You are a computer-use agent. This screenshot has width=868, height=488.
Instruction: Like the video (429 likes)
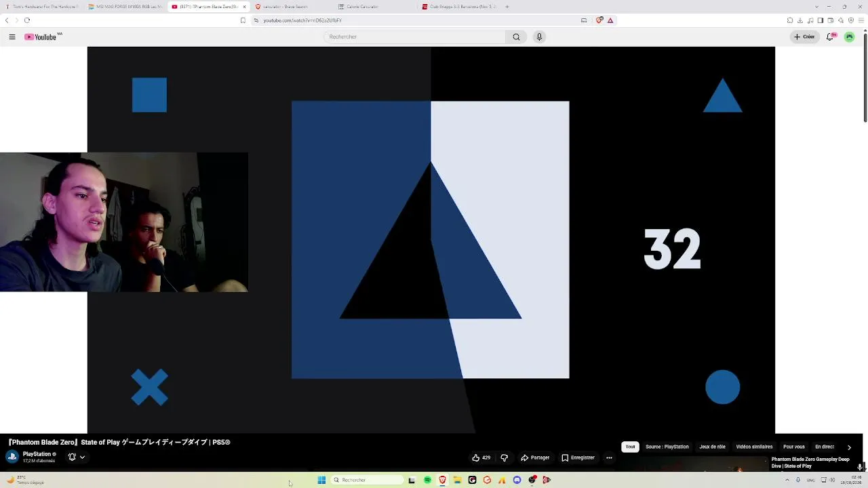[481, 457]
